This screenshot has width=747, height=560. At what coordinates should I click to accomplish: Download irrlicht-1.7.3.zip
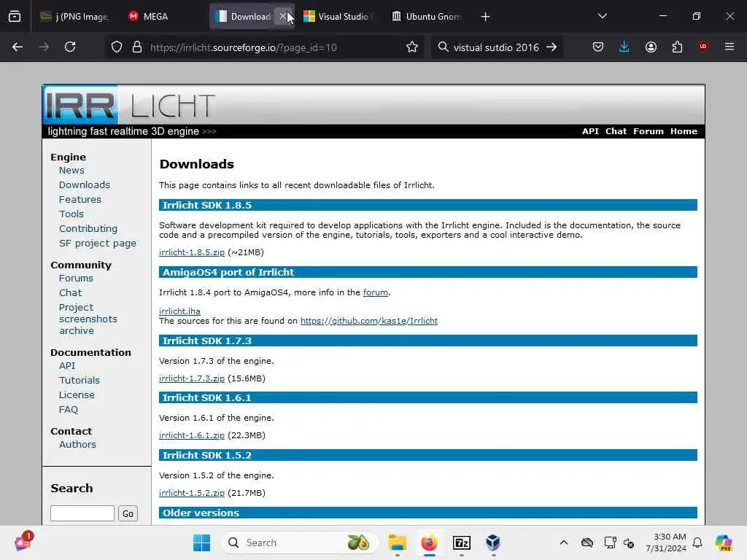pyautogui.click(x=192, y=378)
